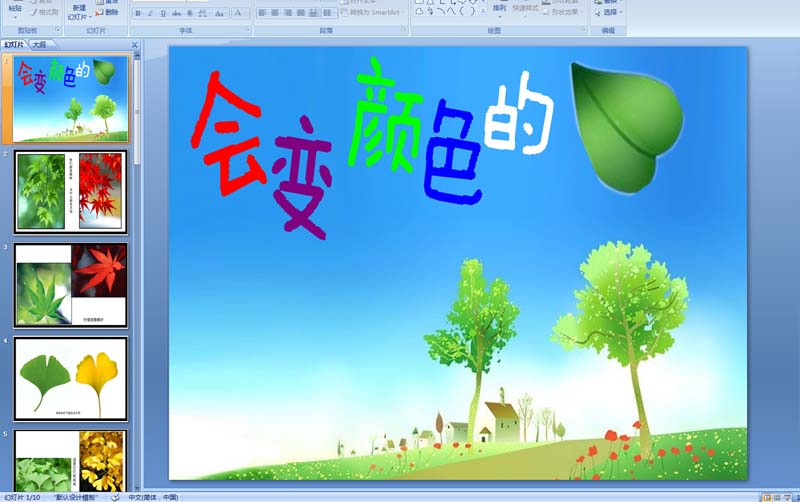Click 格式刷 format painter
This screenshot has height=502, width=800.
point(44,12)
